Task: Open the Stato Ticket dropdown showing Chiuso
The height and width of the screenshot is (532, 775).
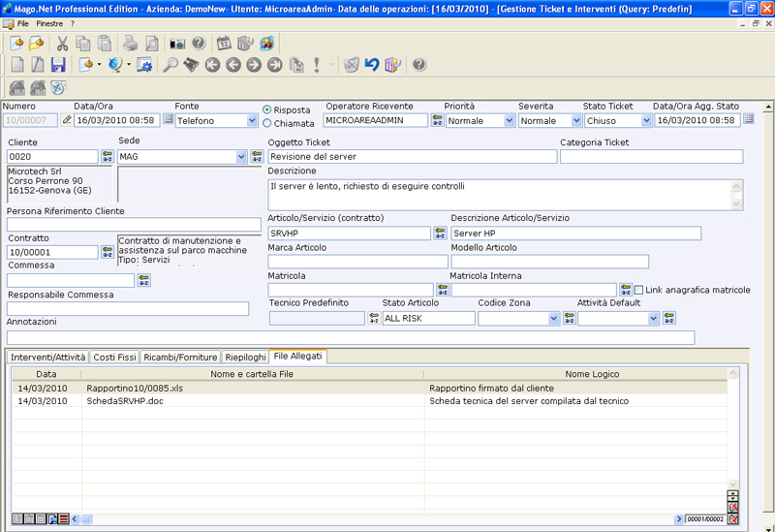Action: point(646,120)
